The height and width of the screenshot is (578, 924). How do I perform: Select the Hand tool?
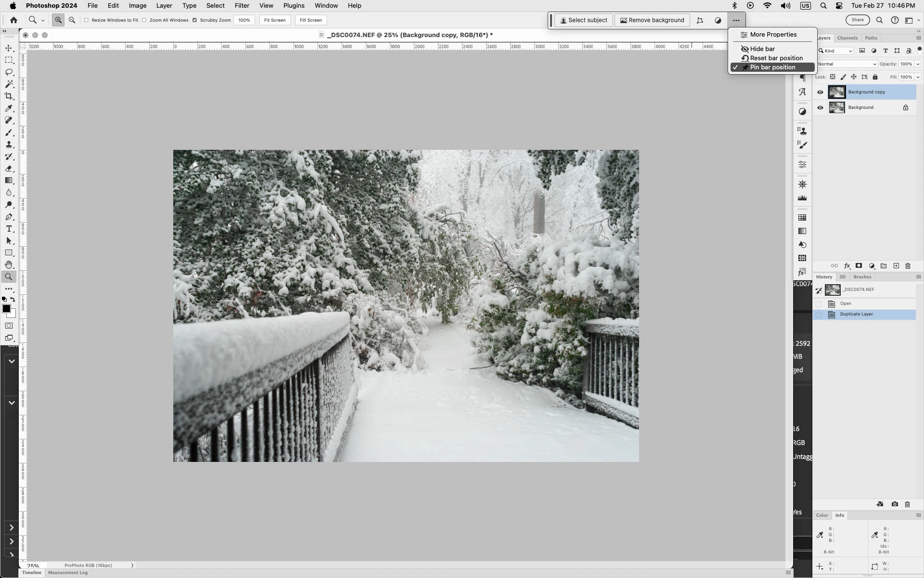tap(9, 265)
